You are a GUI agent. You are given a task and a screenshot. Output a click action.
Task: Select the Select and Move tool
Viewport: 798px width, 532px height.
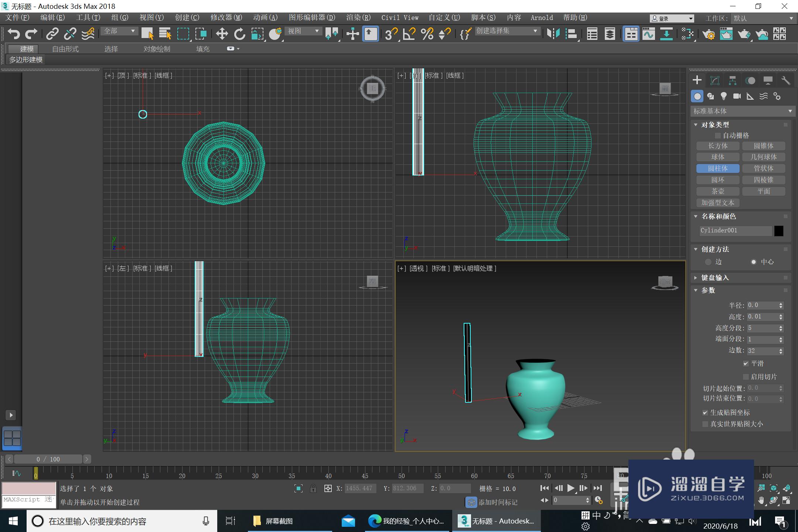click(222, 34)
